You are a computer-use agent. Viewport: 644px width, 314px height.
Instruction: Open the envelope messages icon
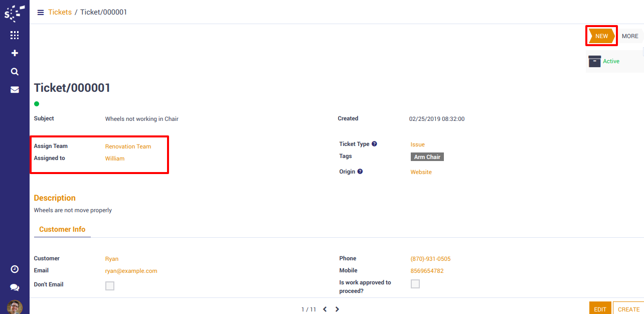click(15, 90)
